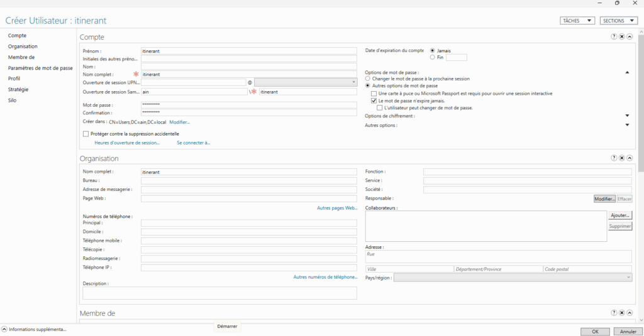Viewport: 644px width, 336px height.
Task: Collapse the Compte section using the chevron icon
Action: coord(630,37)
